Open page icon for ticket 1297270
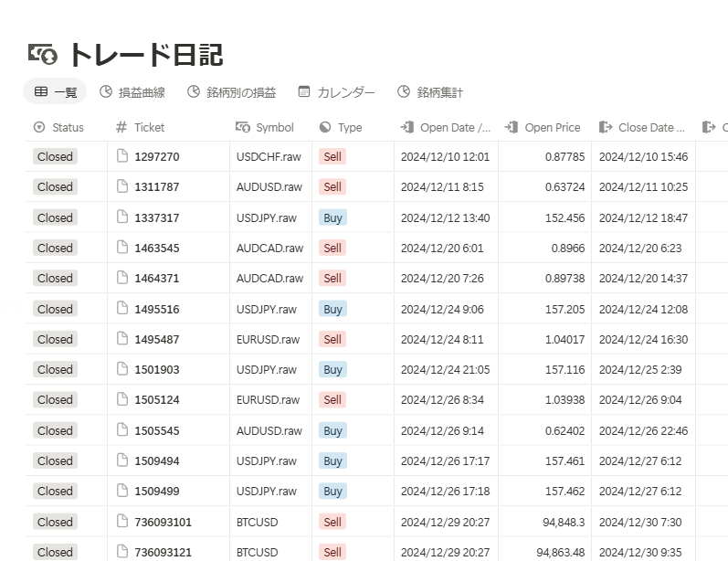Image resolution: width=728 pixels, height=561 pixels. (x=122, y=157)
